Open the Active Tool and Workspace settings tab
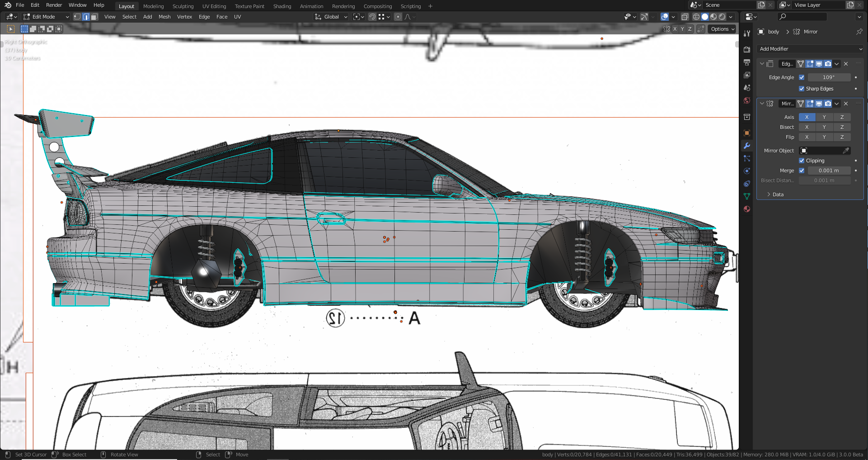Viewport: 868px width, 460px height. pyautogui.click(x=747, y=33)
